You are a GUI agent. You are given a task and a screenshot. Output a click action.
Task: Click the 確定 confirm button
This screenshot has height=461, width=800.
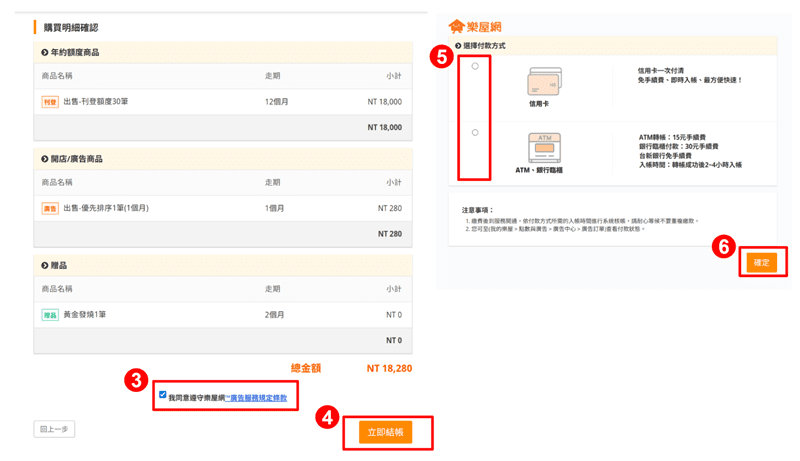762,263
